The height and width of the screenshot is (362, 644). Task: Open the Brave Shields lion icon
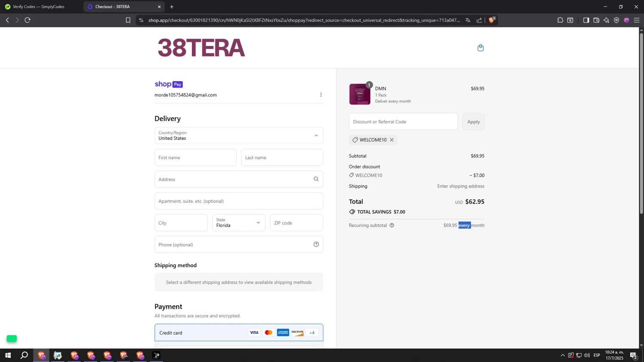[492, 20]
